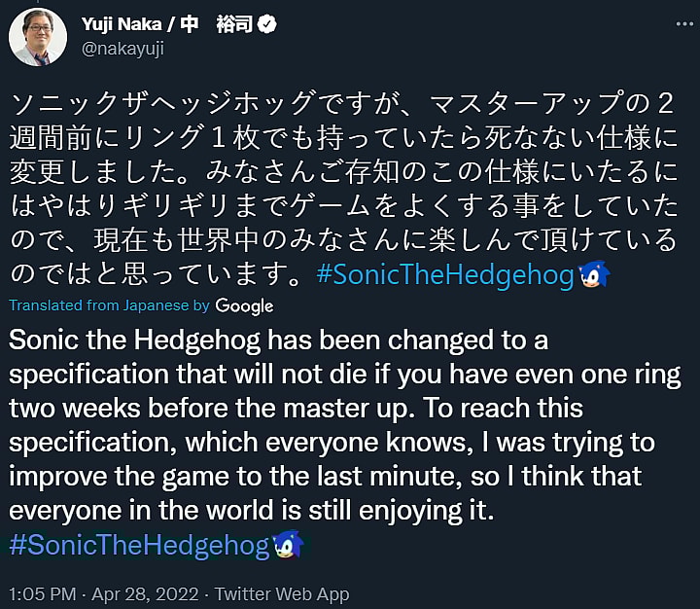The height and width of the screenshot is (609, 700).
Task: Open the "Twitter Web App" source link
Action: (x=282, y=593)
